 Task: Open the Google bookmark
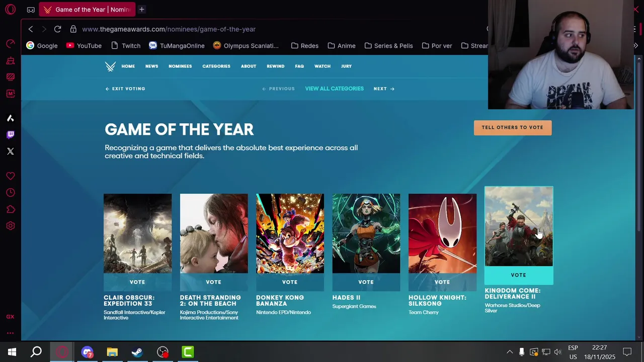pyautogui.click(x=42, y=46)
